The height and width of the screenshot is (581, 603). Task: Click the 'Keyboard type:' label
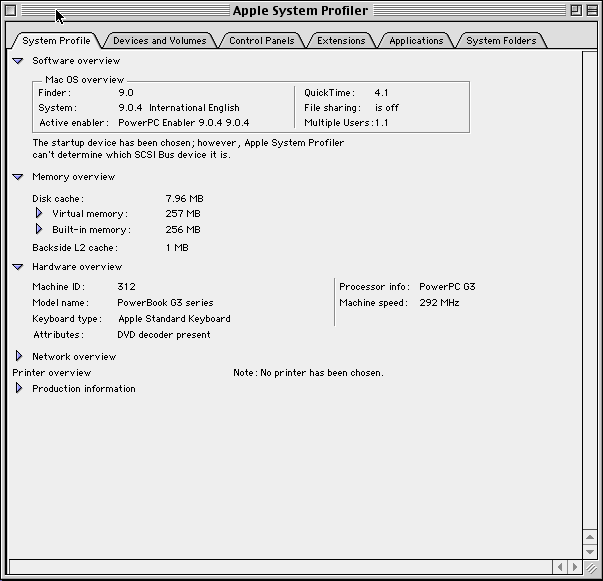(x=67, y=319)
